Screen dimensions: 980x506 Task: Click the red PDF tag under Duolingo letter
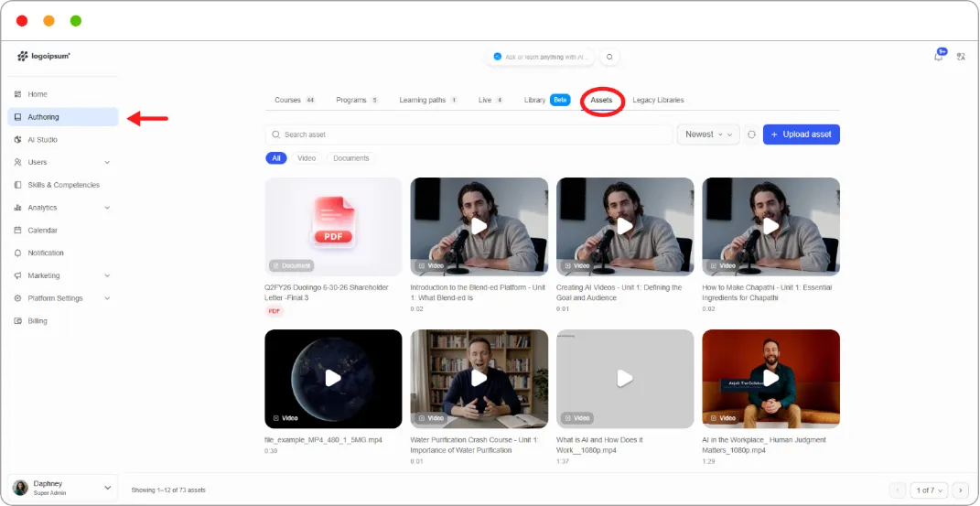tap(275, 311)
